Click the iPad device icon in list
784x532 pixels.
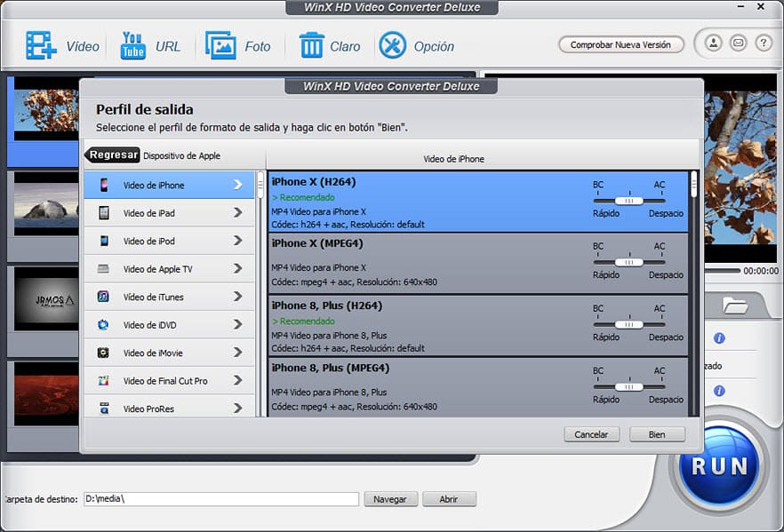click(x=104, y=213)
